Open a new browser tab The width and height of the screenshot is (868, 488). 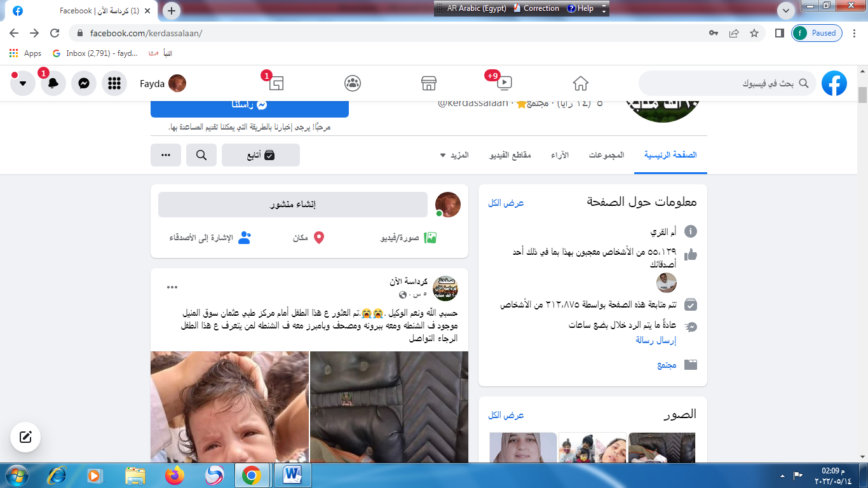(172, 11)
